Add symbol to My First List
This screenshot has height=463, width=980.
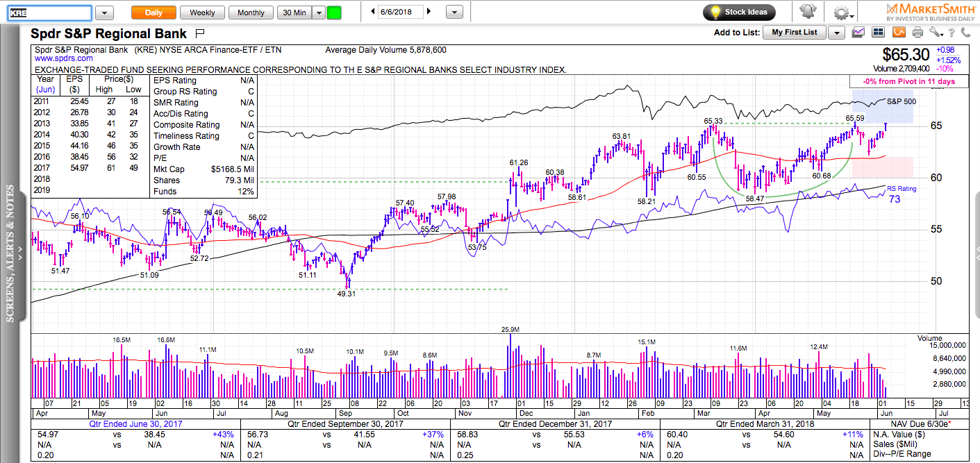click(x=795, y=33)
